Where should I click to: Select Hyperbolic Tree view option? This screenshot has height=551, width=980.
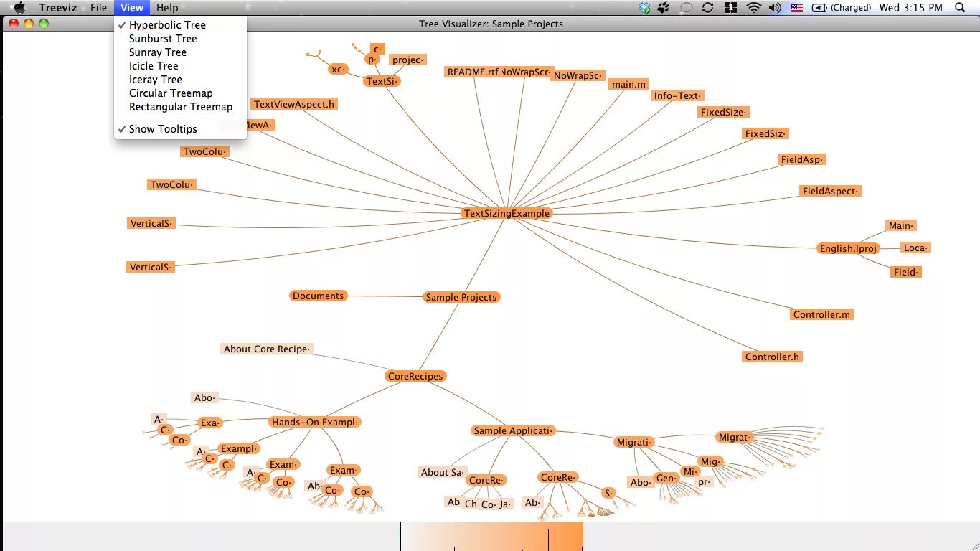[x=180, y=25]
